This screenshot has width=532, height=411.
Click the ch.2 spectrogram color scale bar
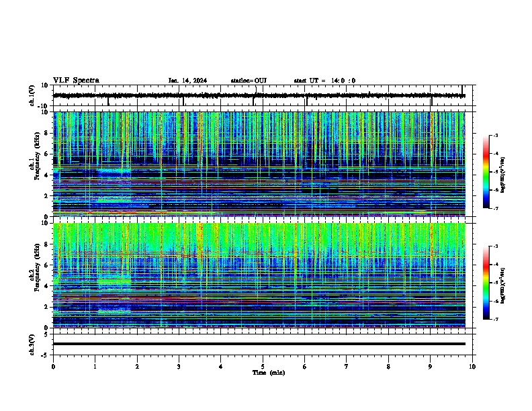486,283
